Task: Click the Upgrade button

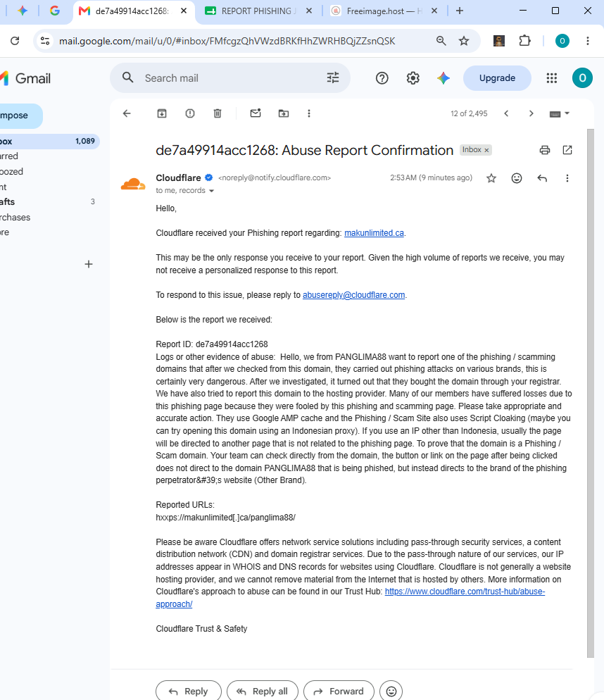Action: [x=497, y=78]
